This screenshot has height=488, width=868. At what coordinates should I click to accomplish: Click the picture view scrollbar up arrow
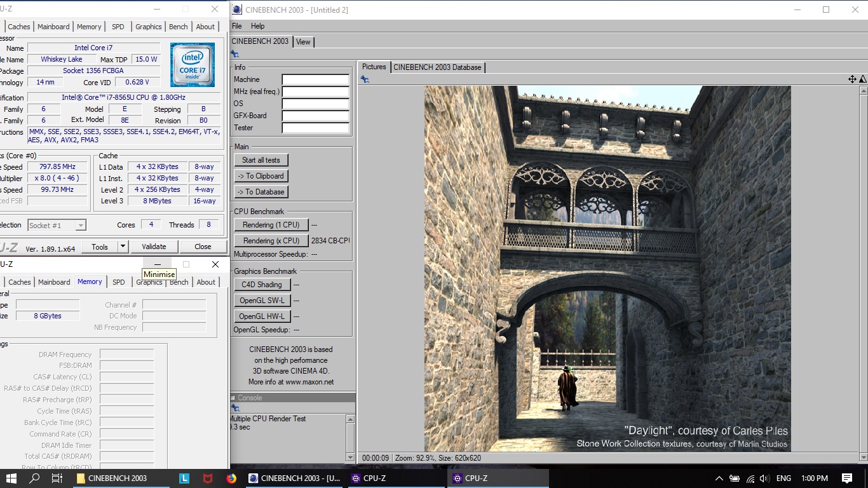click(x=863, y=91)
